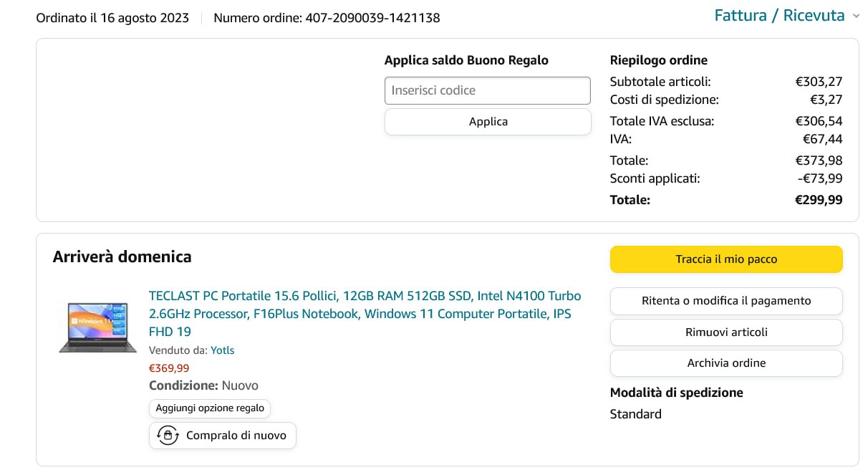Click the red €369,99 product price
This screenshot has width=868, height=475.
169,368
